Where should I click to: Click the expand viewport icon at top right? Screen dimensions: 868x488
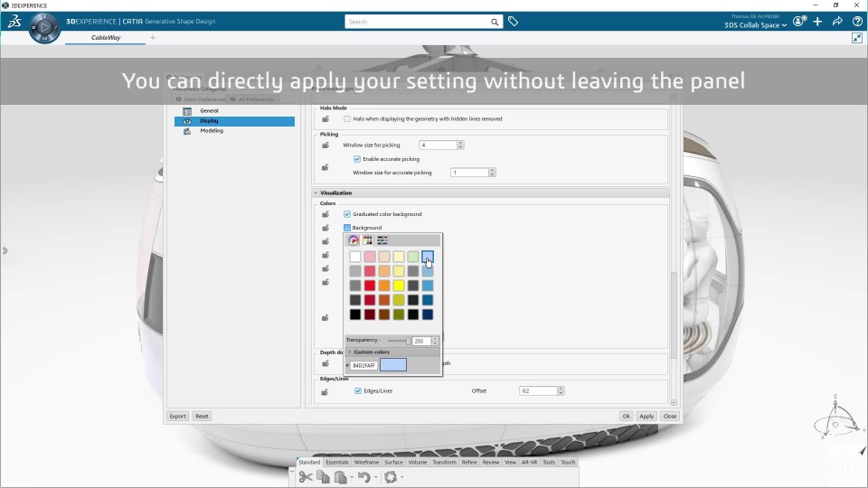pyautogui.click(x=857, y=38)
